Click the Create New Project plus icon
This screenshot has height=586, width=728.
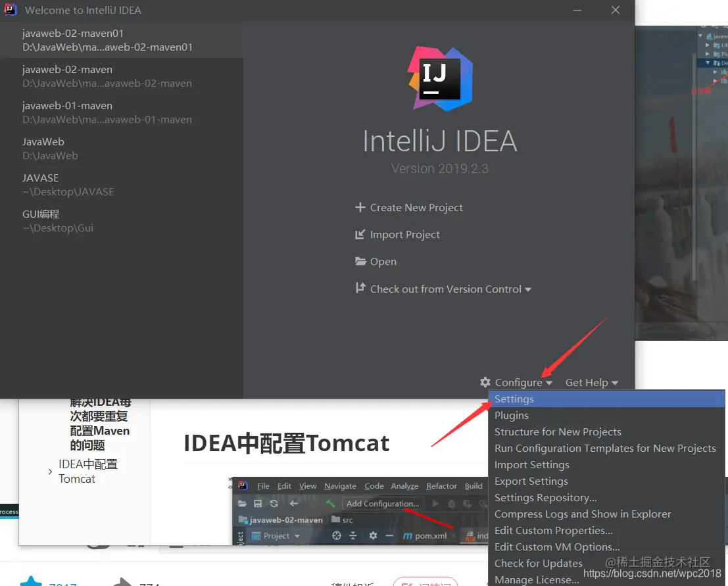pyautogui.click(x=360, y=207)
